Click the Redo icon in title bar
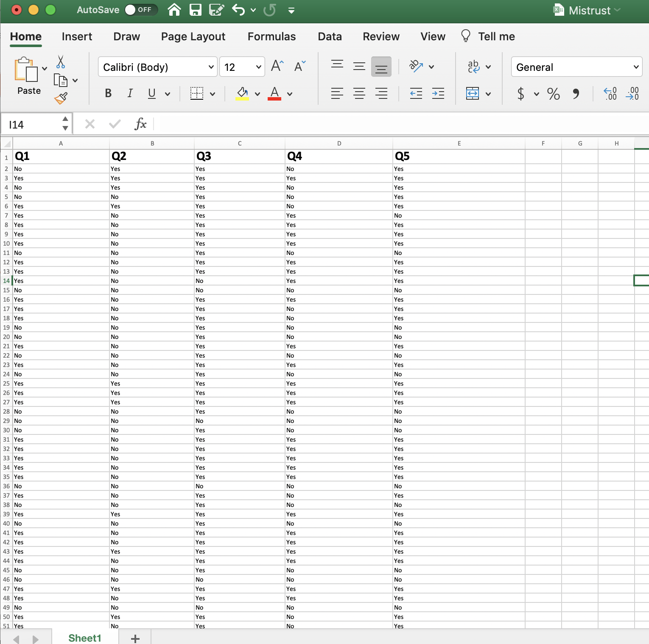Screen dimensions: 649x644 [269, 10]
